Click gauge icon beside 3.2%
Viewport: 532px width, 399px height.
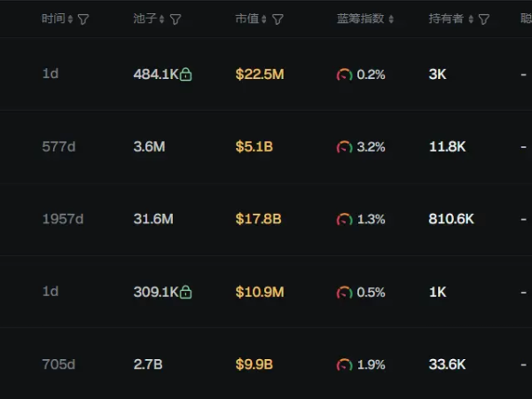pos(344,147)
